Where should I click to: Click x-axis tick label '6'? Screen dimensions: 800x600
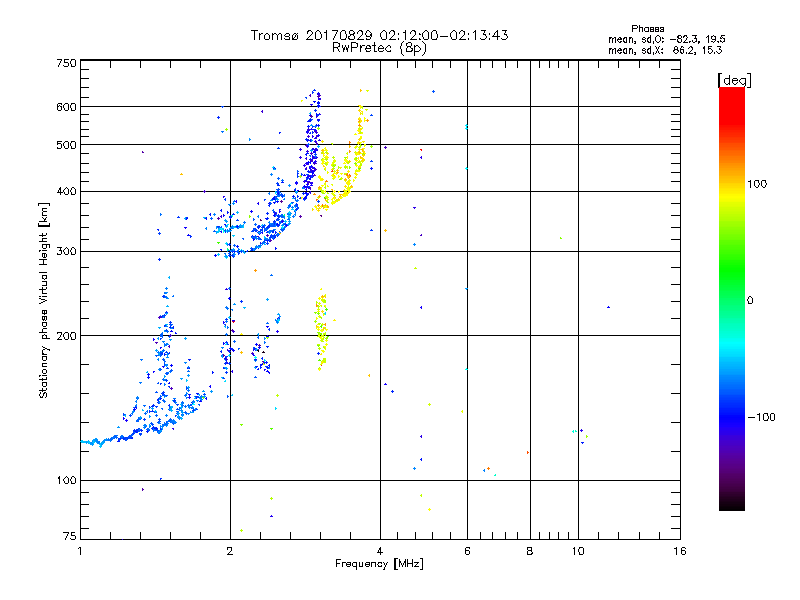coord(467,551)
